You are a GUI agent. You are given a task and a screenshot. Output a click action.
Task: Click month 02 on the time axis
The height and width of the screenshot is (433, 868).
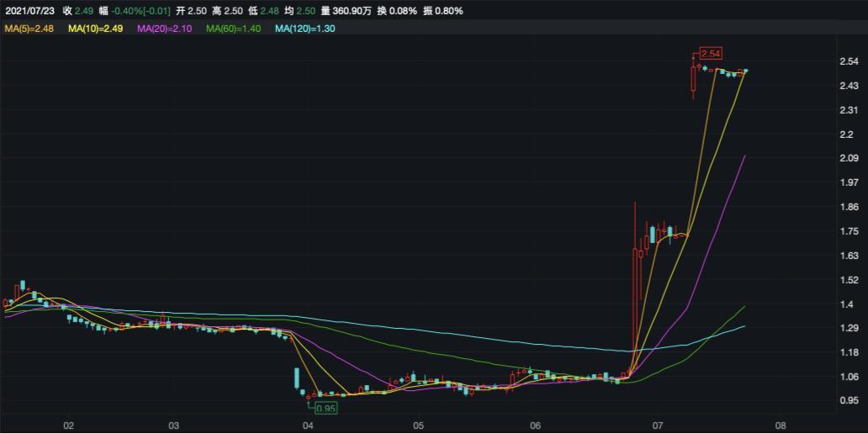coord(69,425)
